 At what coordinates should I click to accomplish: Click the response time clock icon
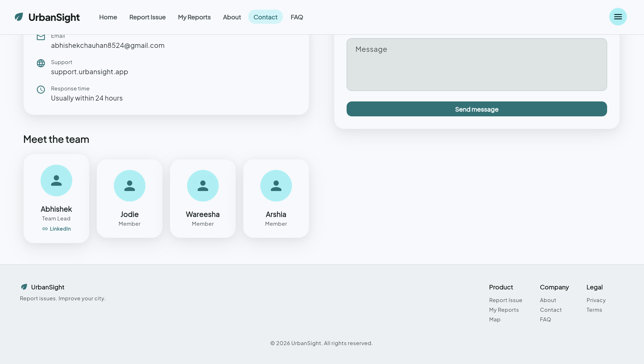(x=41, y=90)
